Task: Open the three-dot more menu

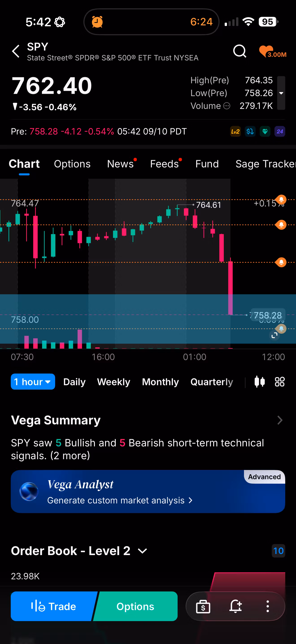Action: click(268, 606)
